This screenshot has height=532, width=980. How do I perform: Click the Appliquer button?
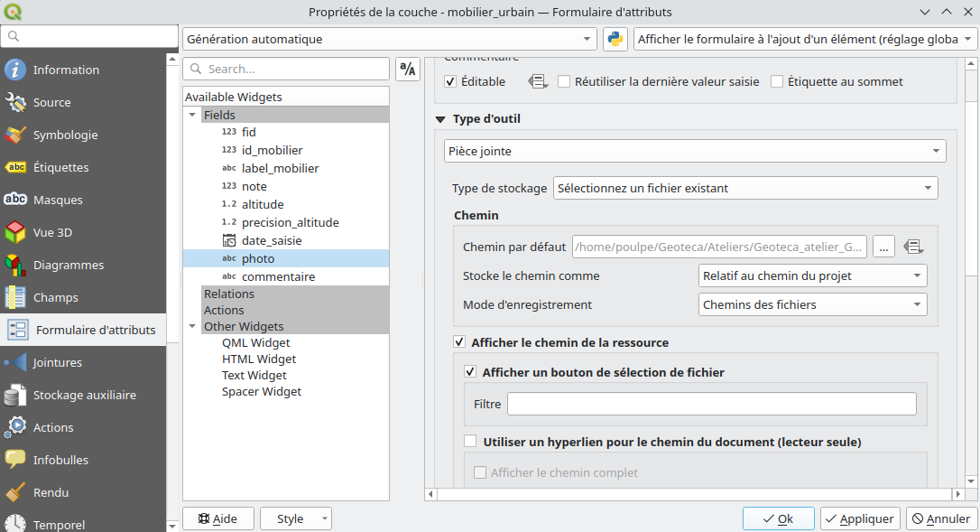point(860,518)
